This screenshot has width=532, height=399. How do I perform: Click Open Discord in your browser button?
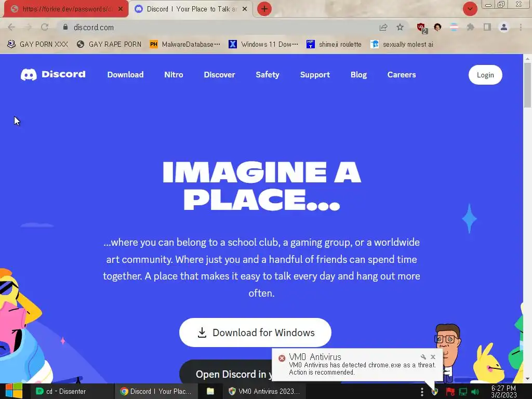[225, 373]
